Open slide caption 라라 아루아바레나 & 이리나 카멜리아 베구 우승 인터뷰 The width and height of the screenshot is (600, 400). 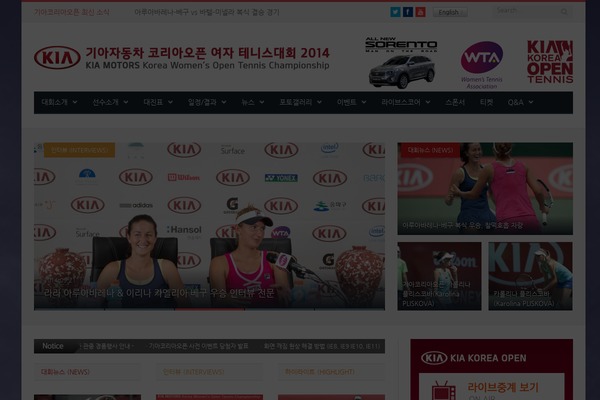tap(159, 293)
